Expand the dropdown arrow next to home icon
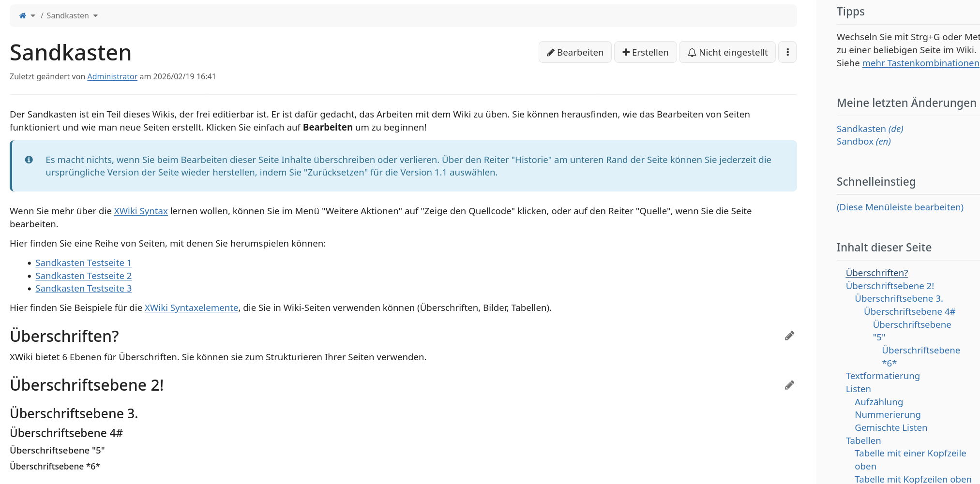This screenshot has width=980, height=484. [33, 16]
